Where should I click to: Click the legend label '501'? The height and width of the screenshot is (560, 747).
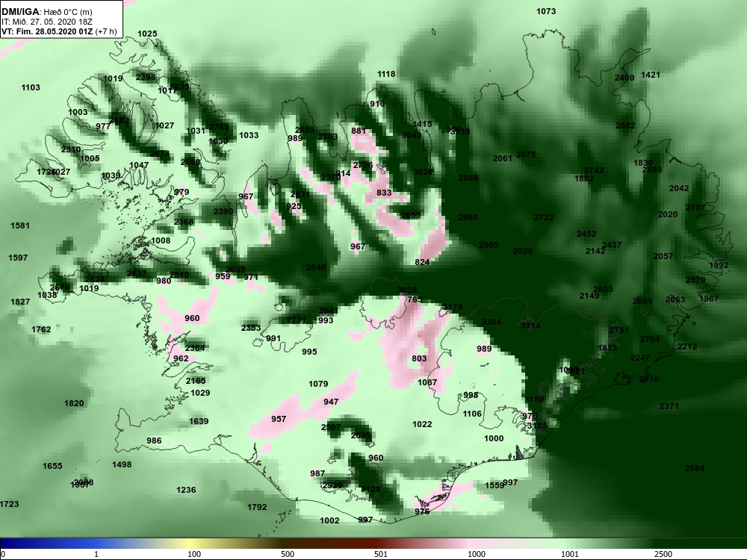pos(381,554)
